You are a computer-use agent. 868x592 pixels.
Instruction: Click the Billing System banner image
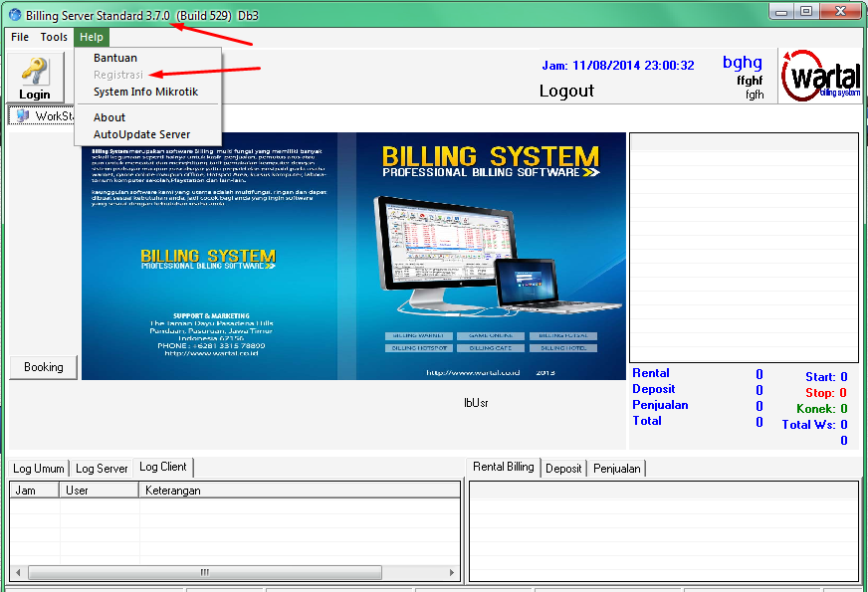tap(353, 256)
